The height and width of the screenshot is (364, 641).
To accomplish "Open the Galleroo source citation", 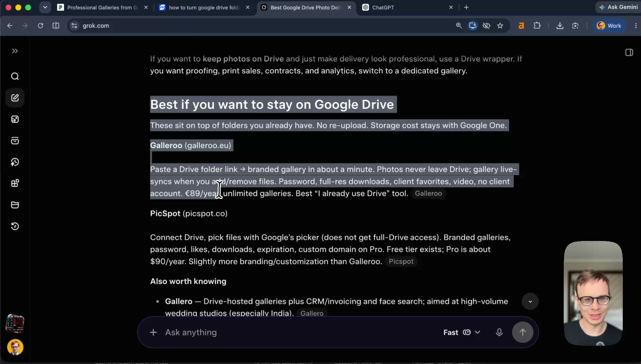I will click(428, 193).
